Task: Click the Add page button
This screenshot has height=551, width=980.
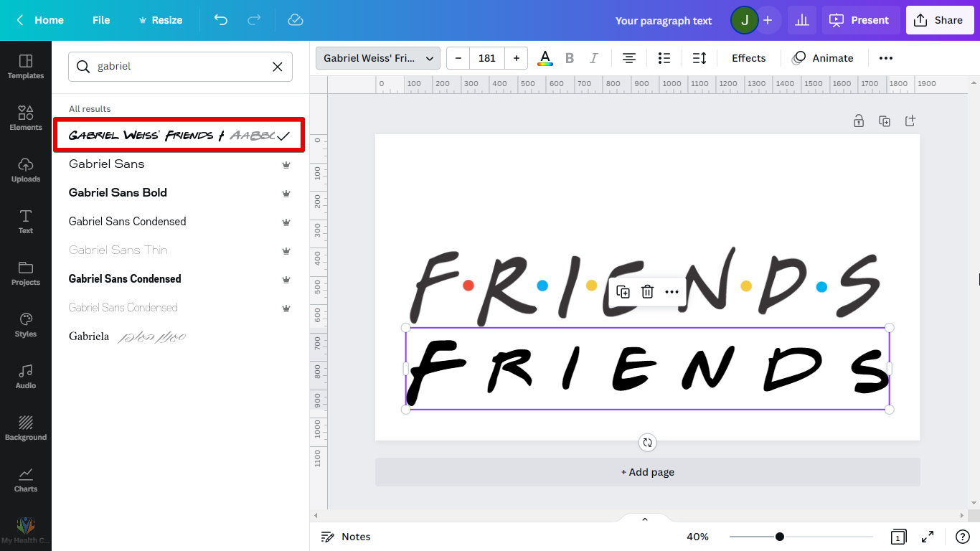Action: click(x=647, y=472)
